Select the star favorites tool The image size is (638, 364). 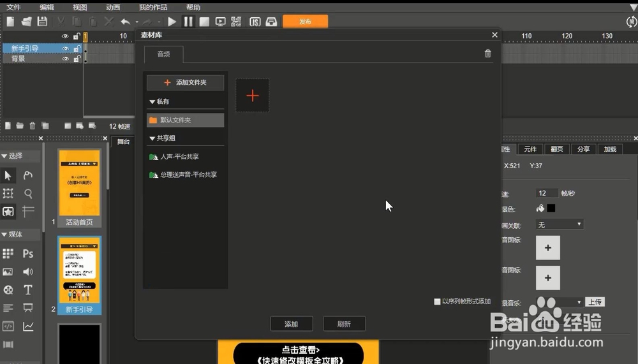(8, 212)
